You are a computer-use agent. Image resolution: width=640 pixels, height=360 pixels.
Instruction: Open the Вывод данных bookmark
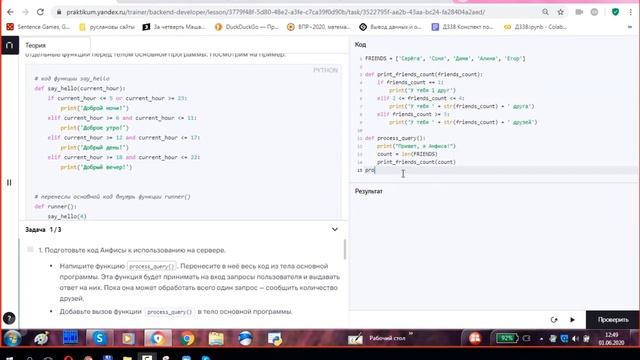(390, 27)
